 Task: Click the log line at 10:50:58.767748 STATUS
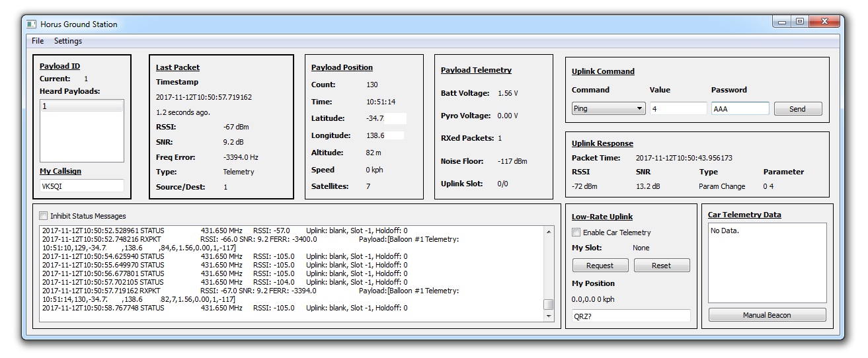click(x=225, y=308)
